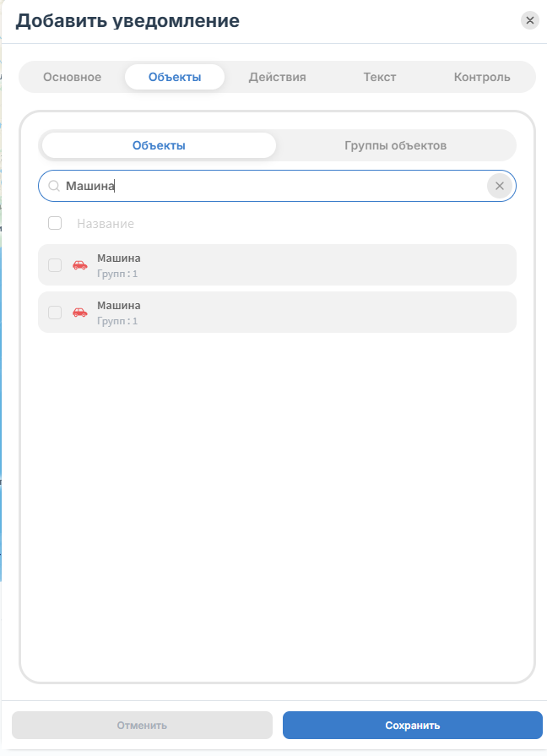Click the red car icon of the second Машина

tap(80, 313)
